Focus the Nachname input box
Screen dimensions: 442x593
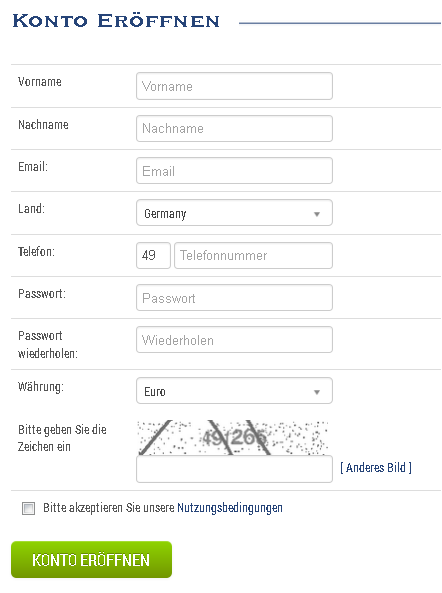tap(234, 129)
